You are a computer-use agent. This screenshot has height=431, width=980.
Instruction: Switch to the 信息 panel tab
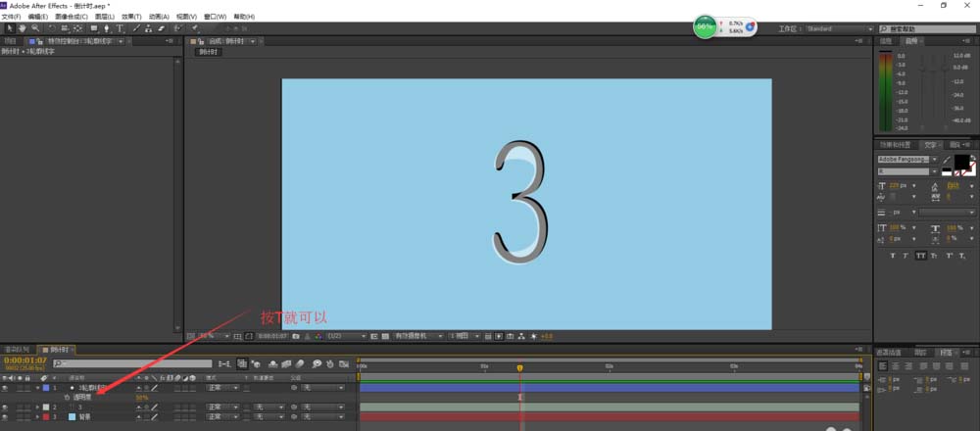pos(886,41)
